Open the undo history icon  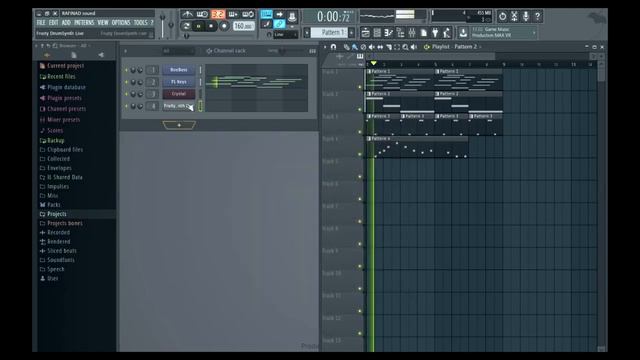coord(502,16)
